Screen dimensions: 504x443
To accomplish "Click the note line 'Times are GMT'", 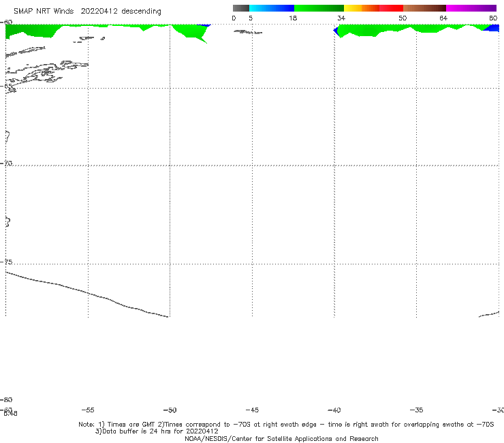I will point(132,425).
